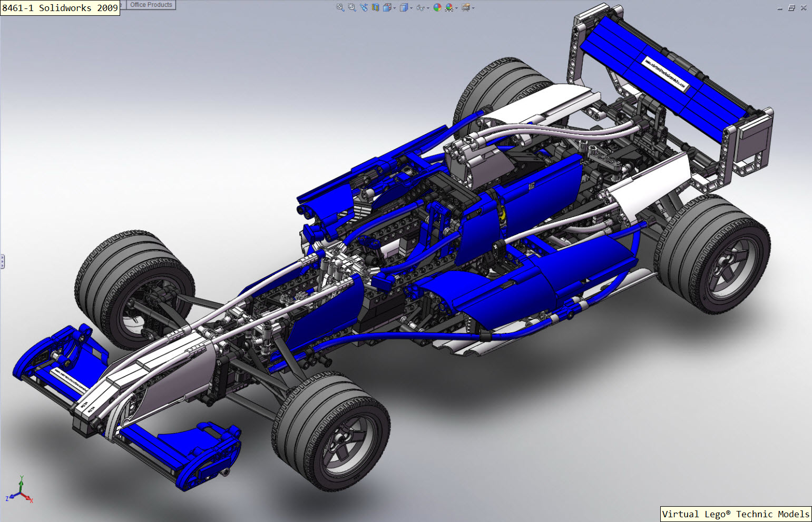
Task: Click the View Orientation cube icon
Action: coord(387,7)
